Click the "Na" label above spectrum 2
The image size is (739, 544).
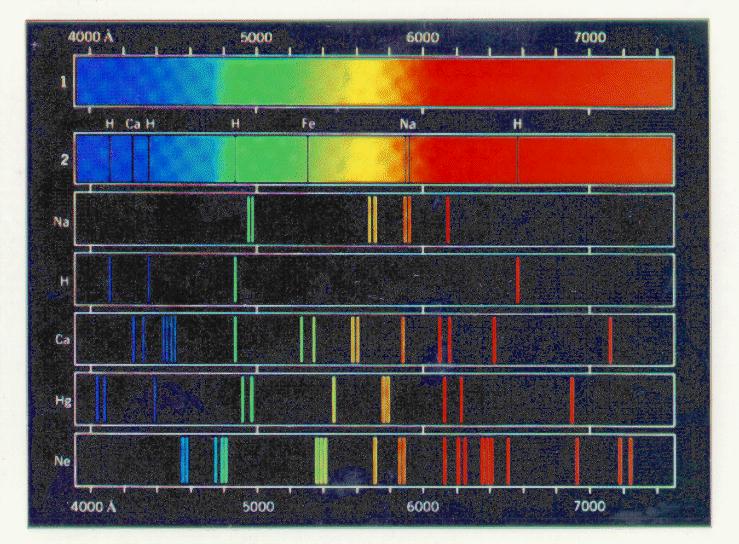point(407,124)
